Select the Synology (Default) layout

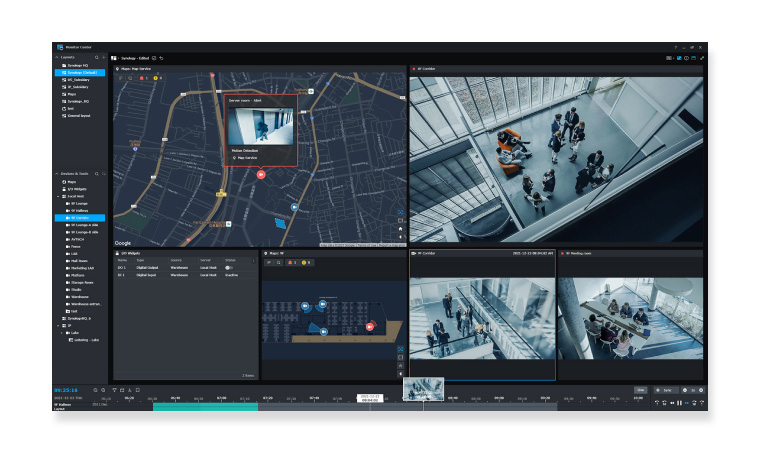click(82, 73)
